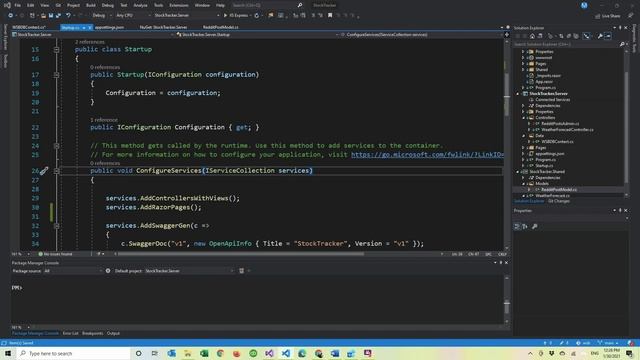The width and height of the screenshot is (640, 360).
Task: Click the '1 reference' CodeLens above Configuration property
Action: pos(104,120)
